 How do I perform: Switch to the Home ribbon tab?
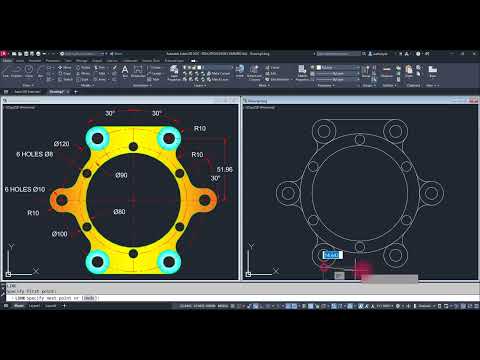(7, 61)
